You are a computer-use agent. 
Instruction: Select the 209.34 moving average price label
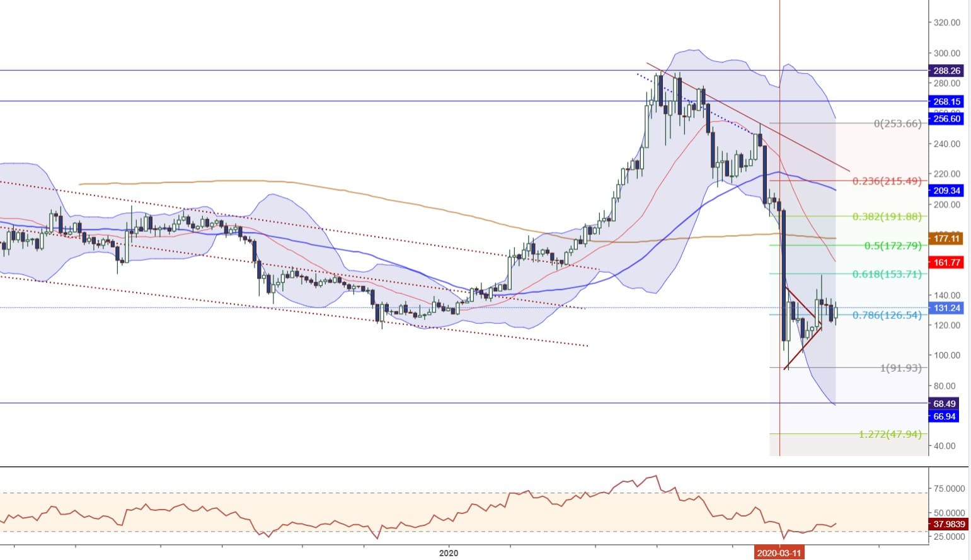tap(945, 190)
